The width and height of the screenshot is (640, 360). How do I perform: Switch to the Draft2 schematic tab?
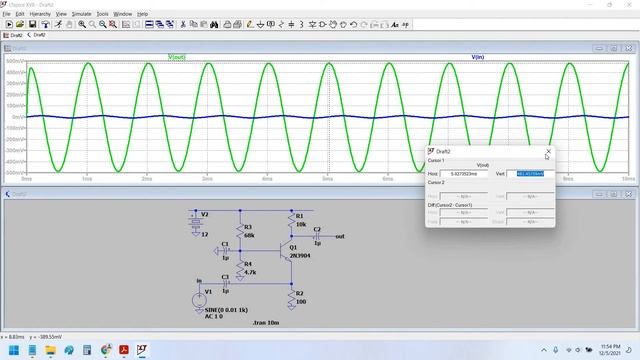click(x=37, y=35)
